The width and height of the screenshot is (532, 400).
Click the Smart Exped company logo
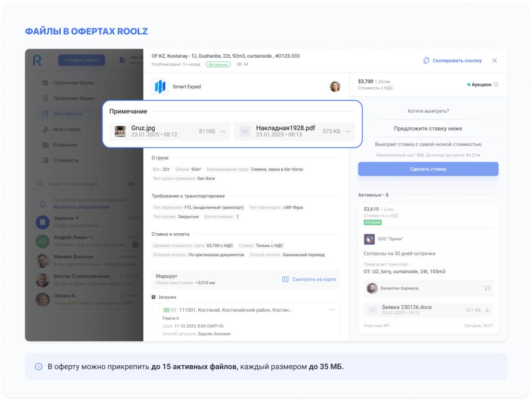160,87
